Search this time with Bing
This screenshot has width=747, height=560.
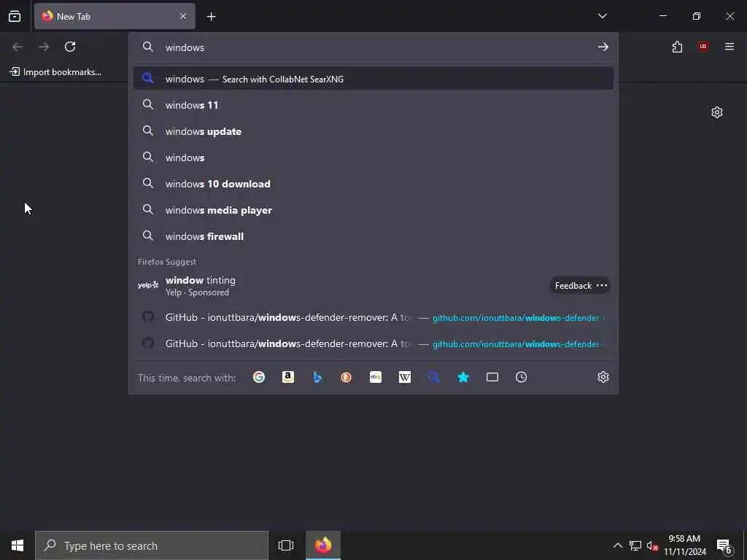(317, 377)
